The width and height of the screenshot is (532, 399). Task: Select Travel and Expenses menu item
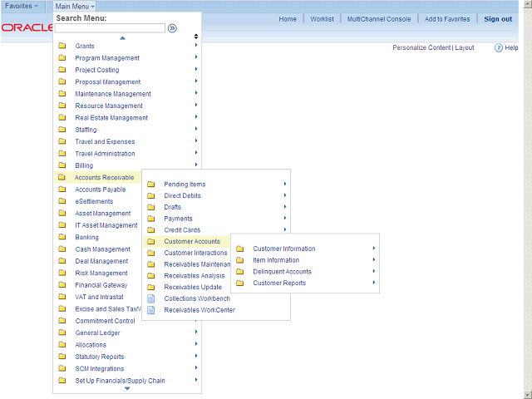[x=105, y=141]
